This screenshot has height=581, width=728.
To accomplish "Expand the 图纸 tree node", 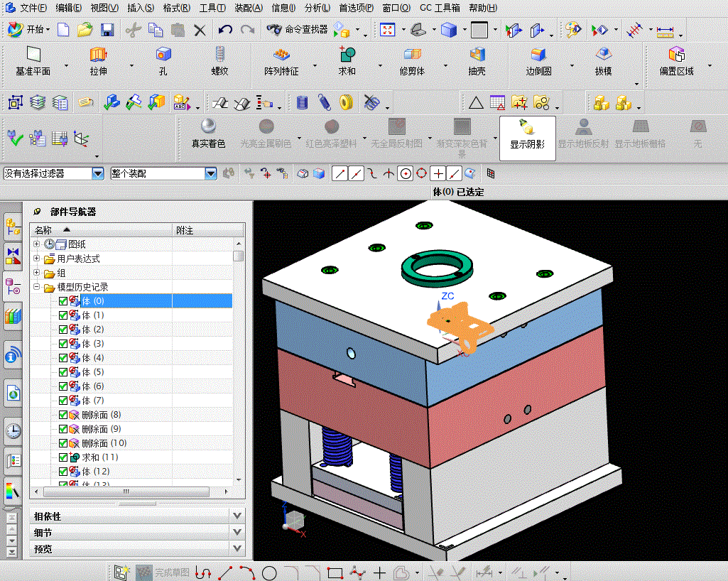I will [x=37, y=244].
